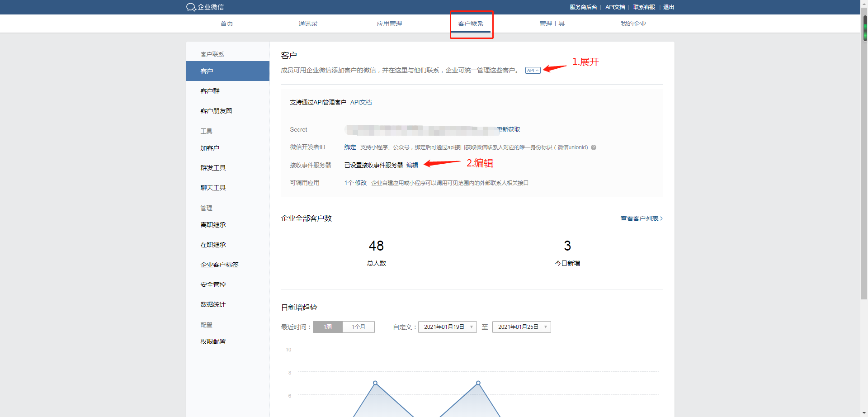Select the 1个月 time range
Screen dimensions: 868x417
358,327
